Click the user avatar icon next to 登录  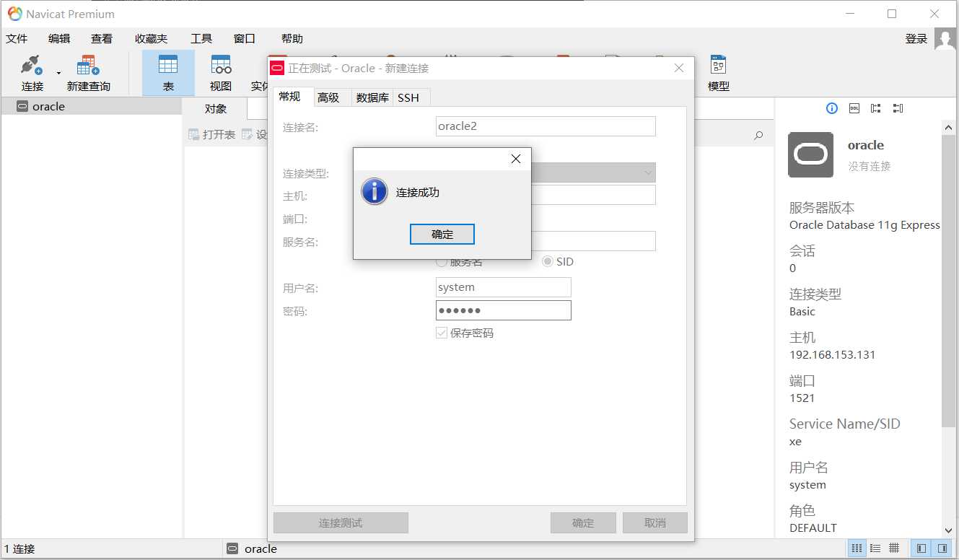pos(945,39)
